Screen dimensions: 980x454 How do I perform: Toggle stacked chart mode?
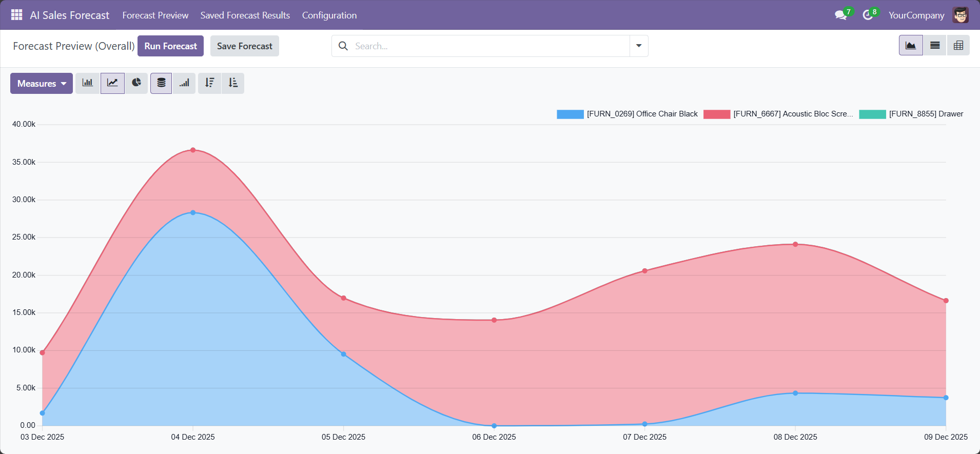click(x=161, y=83)
